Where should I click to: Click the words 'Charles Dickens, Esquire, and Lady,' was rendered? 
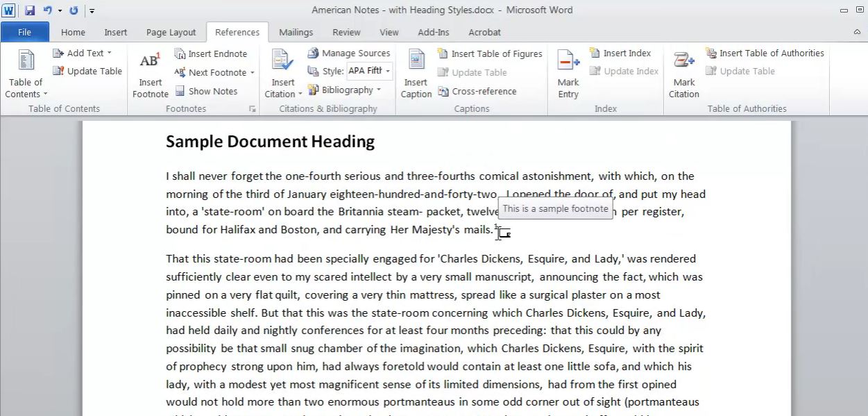568,259
